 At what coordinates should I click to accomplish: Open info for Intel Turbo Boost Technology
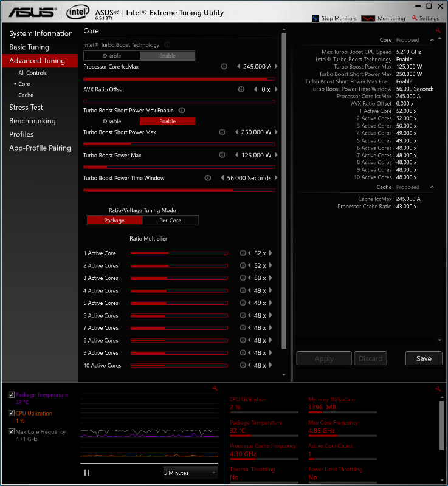coord(167,44)
